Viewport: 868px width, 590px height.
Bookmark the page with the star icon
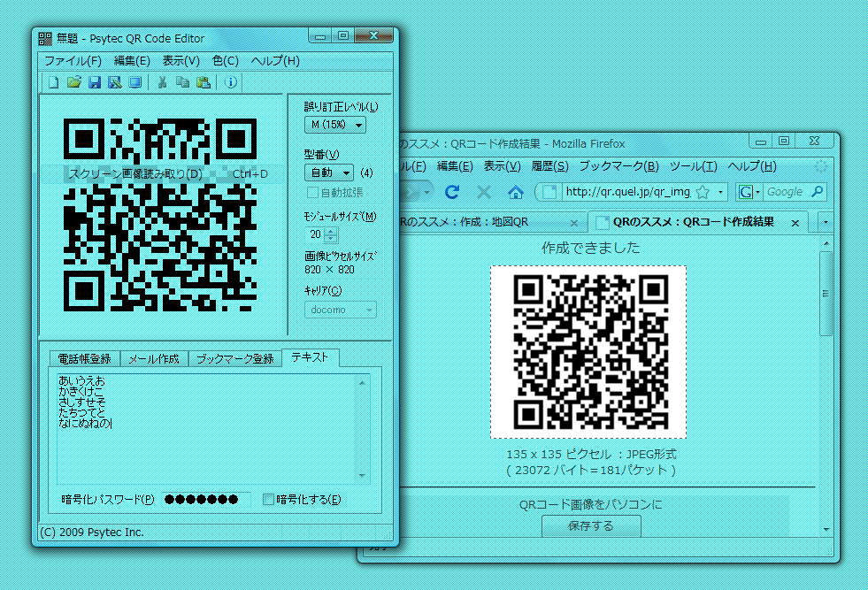[x=703, y=192]
